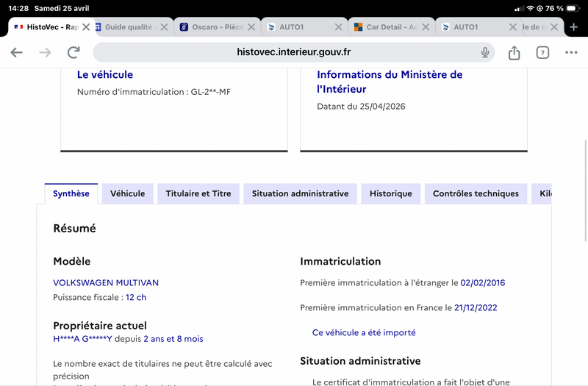Close the Guide qualité tab

click(x=164, y=27)
